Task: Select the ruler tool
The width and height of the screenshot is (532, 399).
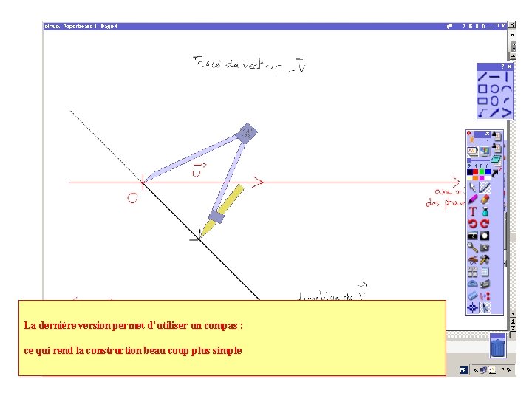Action: 473,296
